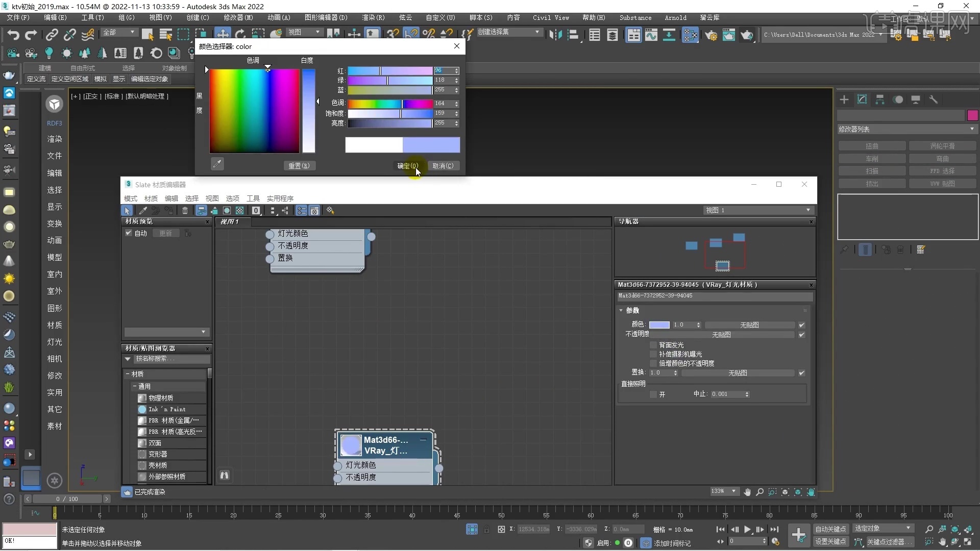Open the 视图 1 view dropdown
Screen dimensions: 980x551
tap(758, 210)
